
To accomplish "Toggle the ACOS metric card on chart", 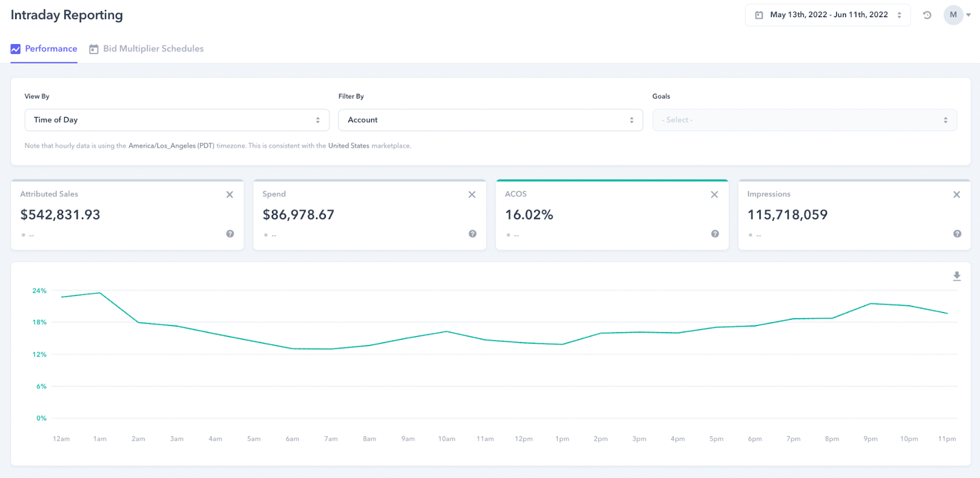I will (612, 214).
